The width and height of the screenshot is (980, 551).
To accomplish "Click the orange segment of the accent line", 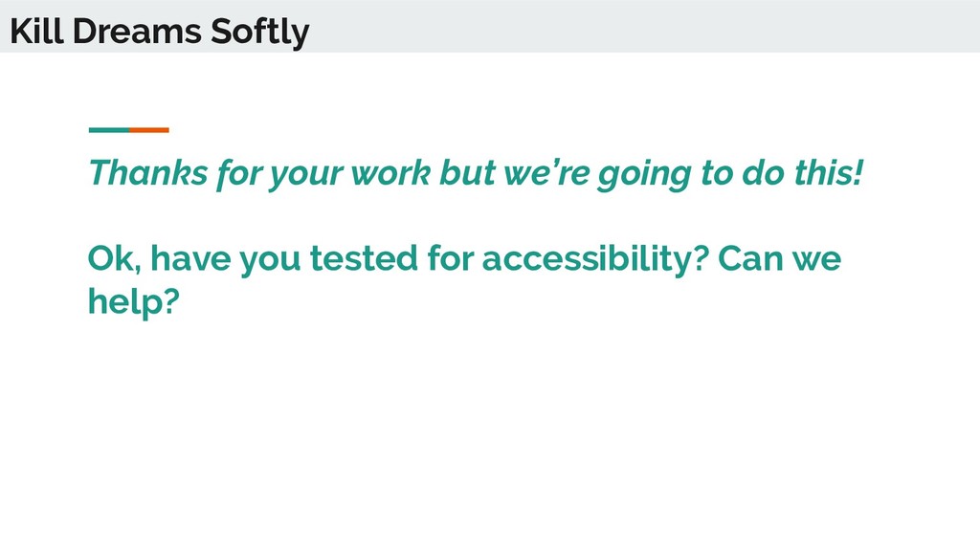I will [x=149, y=130].
